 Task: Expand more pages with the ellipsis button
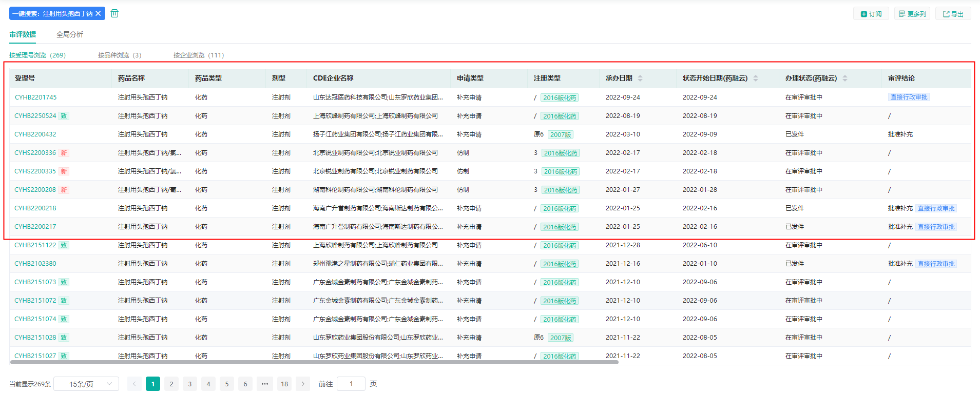265,384
